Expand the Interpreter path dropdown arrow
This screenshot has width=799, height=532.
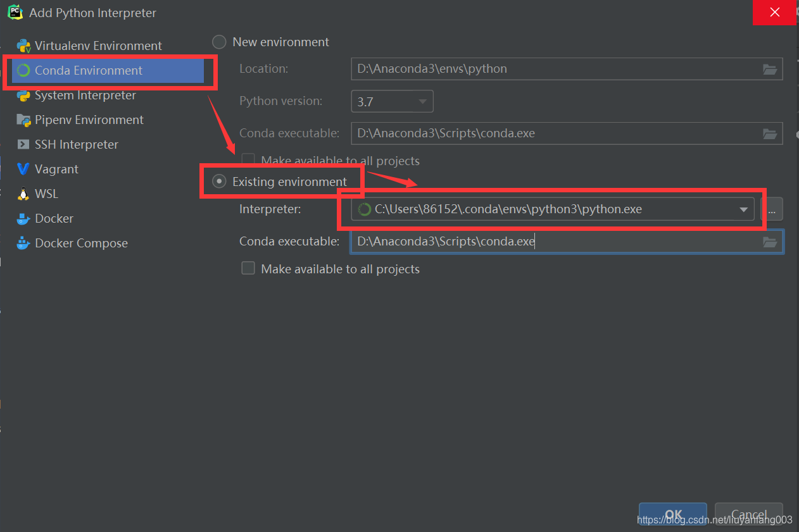[x=744, y=210]
